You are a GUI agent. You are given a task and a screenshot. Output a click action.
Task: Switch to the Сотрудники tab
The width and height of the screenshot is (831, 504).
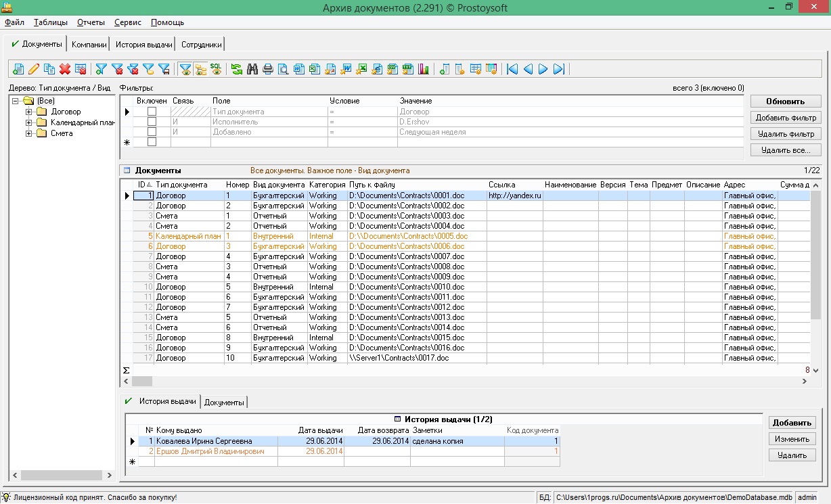[x=201, y=45]
